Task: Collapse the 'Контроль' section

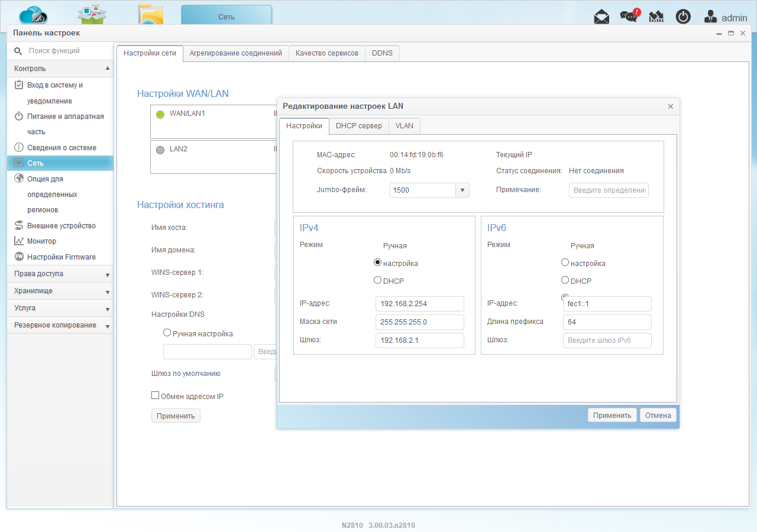Action: (60, 69)
